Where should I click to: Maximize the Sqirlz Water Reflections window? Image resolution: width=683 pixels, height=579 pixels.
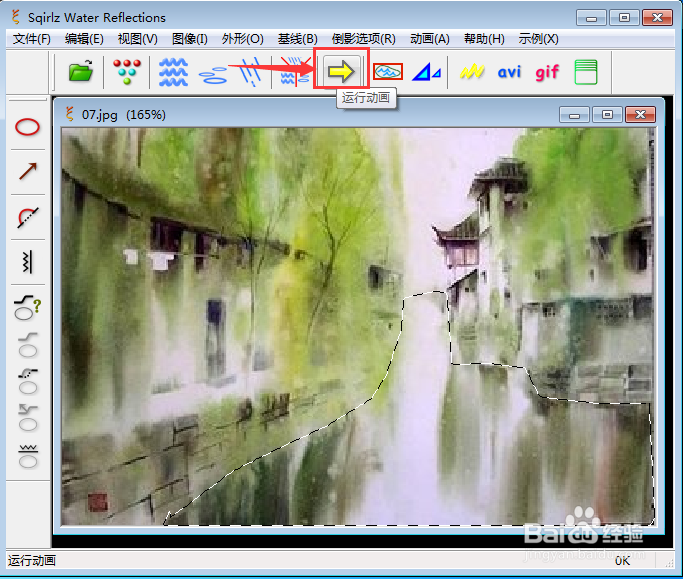(624, 18)
